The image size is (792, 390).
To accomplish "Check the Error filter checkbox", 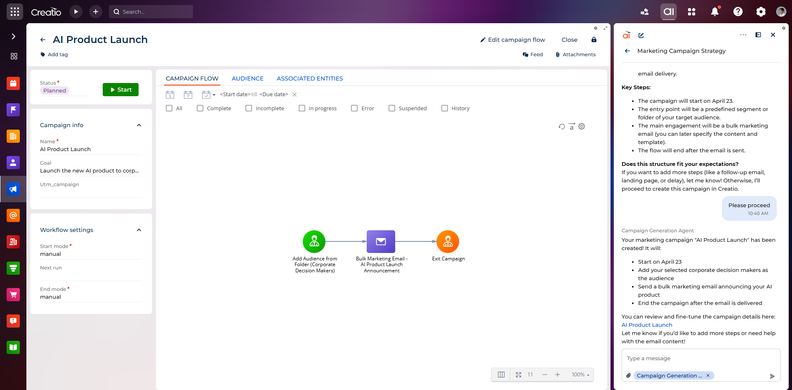I will 355,108.
